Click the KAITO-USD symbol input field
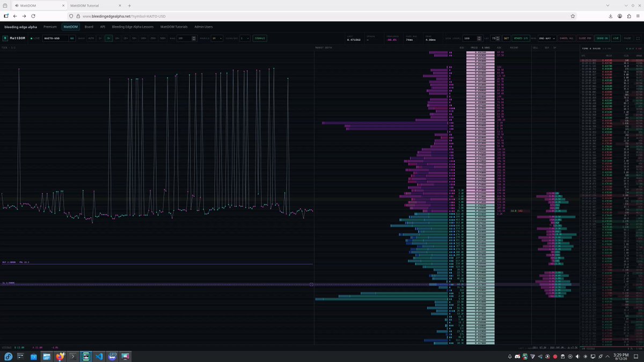This screenshot has width=644, height=362. click(55, 38)
